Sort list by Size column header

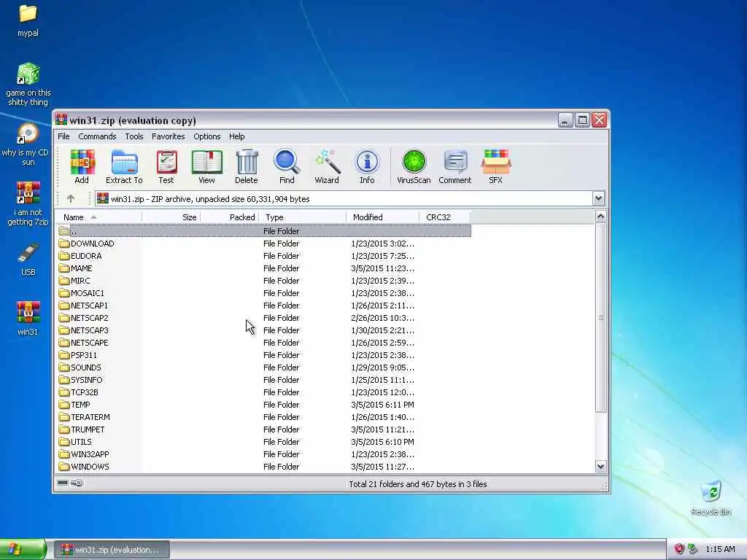pyautogui.click(x=171, y=217)
